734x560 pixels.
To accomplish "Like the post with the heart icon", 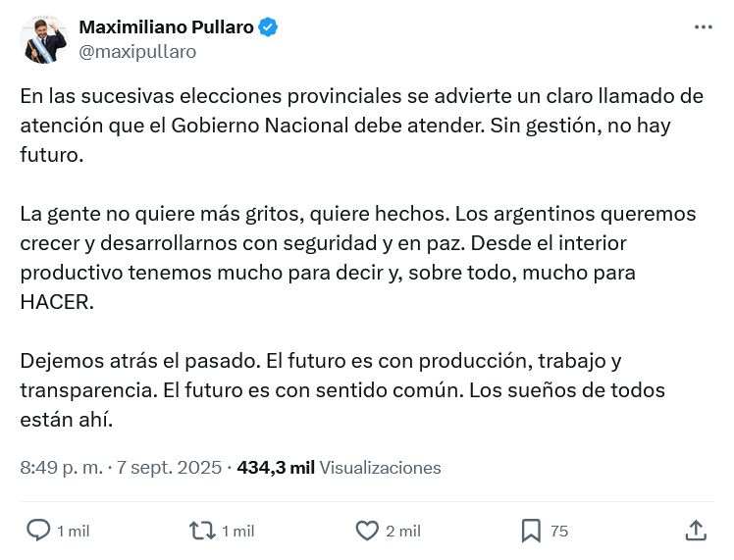I will click(x=367, y=531).
